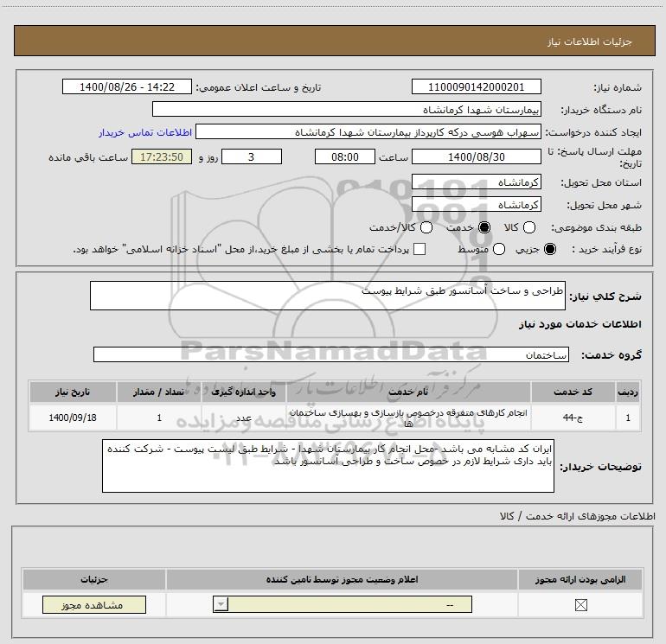Click service code cell ج-44

click(x=573, y=418)
